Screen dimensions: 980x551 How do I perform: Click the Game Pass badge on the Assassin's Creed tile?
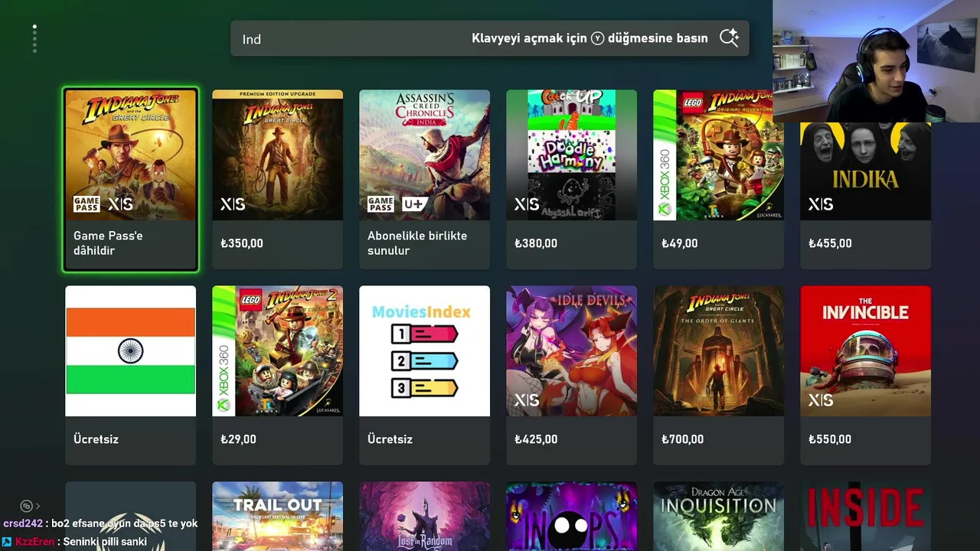pyautogui.click(x=381, y=204)
